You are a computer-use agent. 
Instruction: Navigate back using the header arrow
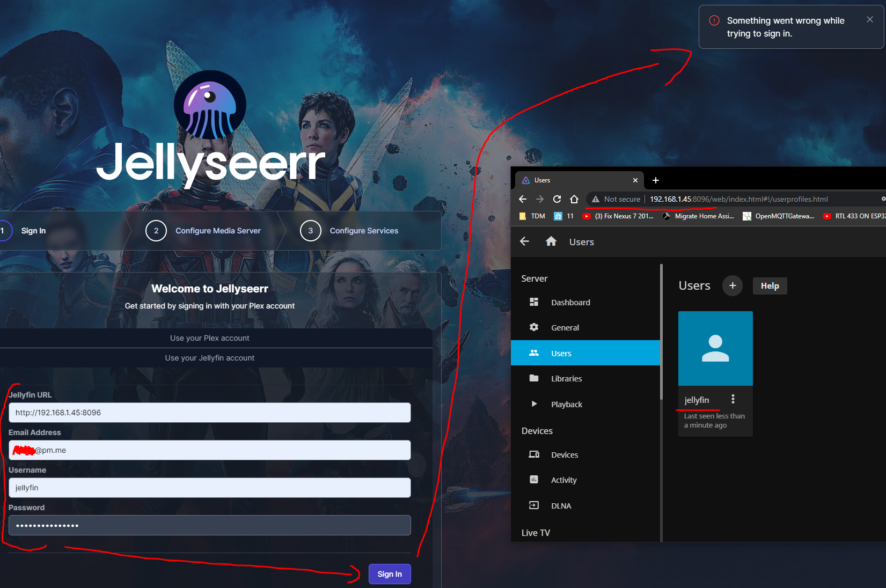coord(524,241)
